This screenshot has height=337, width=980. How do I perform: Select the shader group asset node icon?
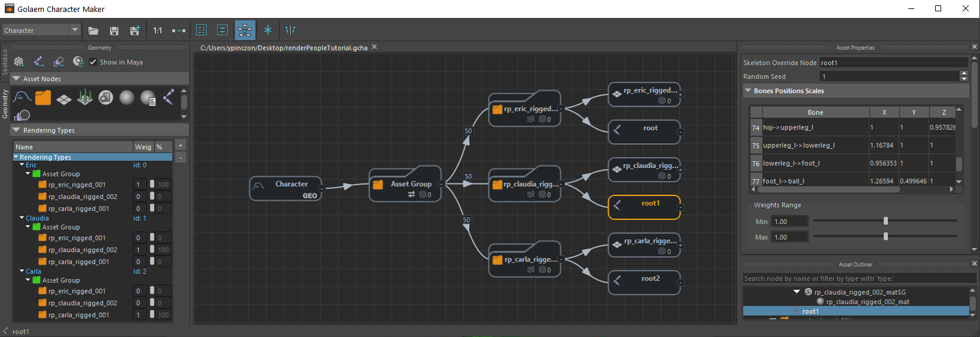coord(106,97)
